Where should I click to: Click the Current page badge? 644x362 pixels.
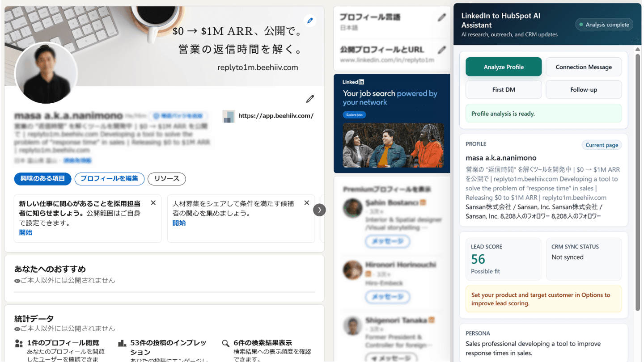[602, 145]
